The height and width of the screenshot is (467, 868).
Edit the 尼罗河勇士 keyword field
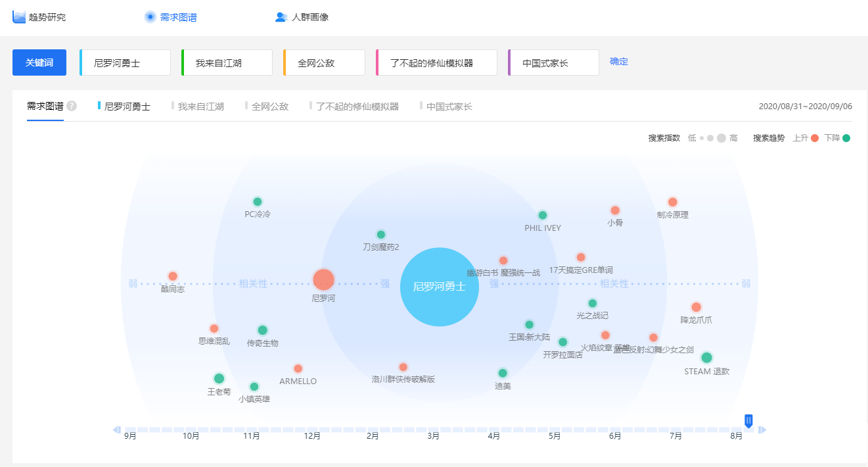tap(125, 62)
